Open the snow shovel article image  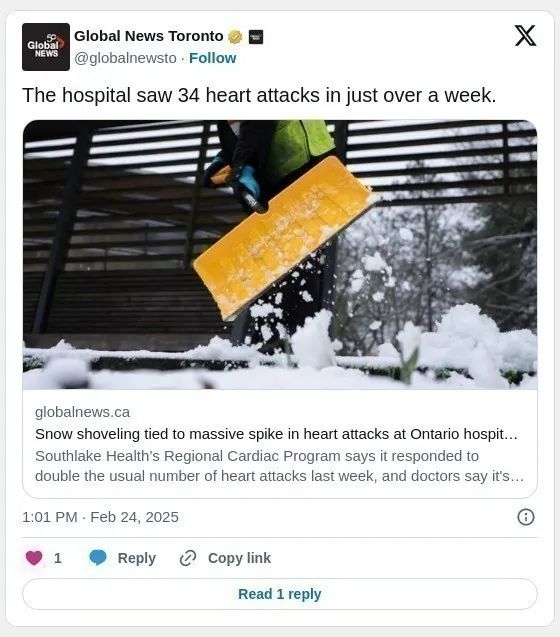click(x=280, y=255)
